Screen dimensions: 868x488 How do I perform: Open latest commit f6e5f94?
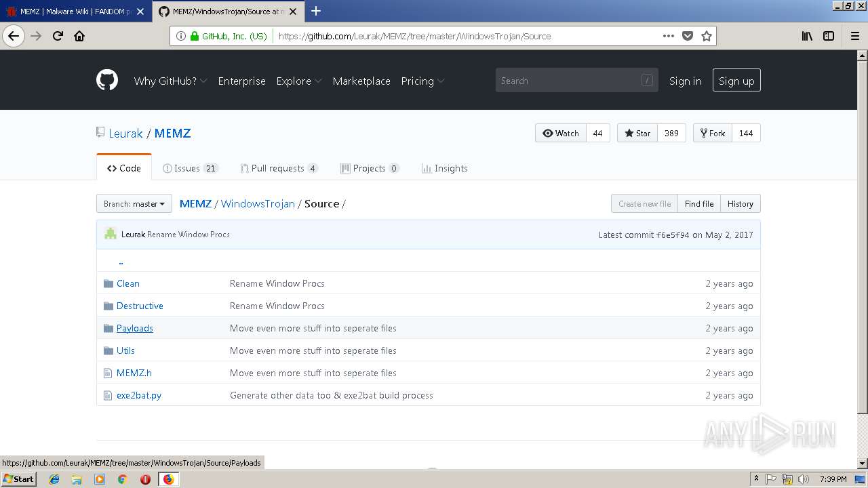tap(673, 235)
